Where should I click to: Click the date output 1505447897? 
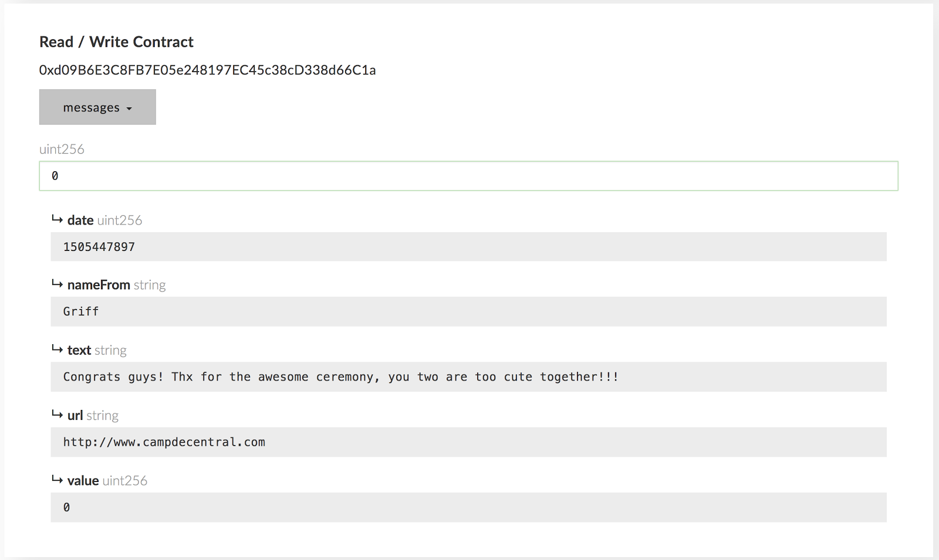pos(99,247)
